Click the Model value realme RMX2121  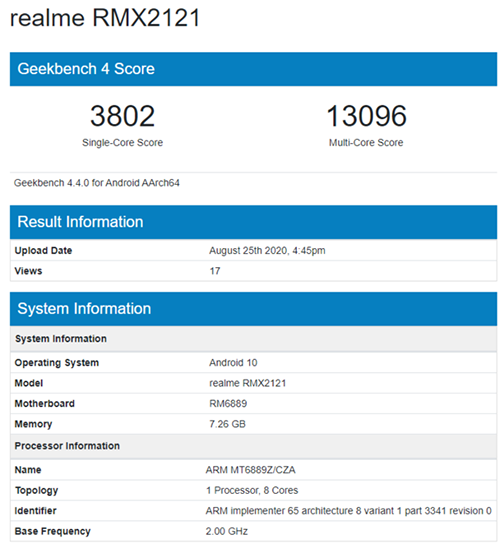pos(247,383)
